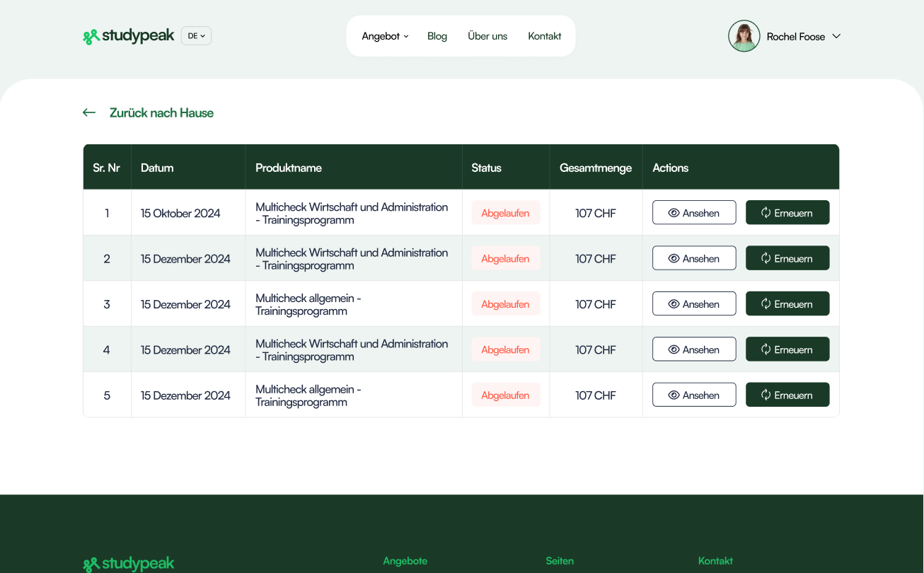Open the Kontakt navigation item
924x573 pixels.
(x=545, y=36)
